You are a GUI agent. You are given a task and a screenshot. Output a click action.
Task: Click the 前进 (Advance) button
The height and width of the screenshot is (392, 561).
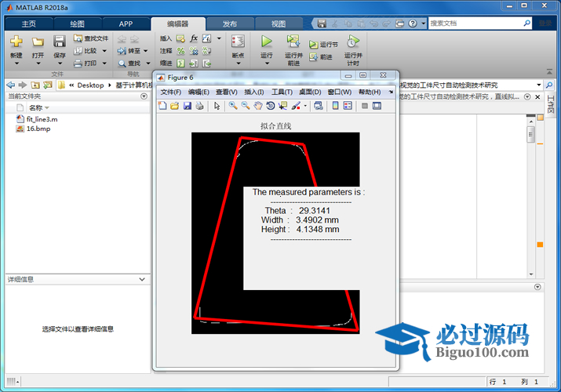(321, 56)
